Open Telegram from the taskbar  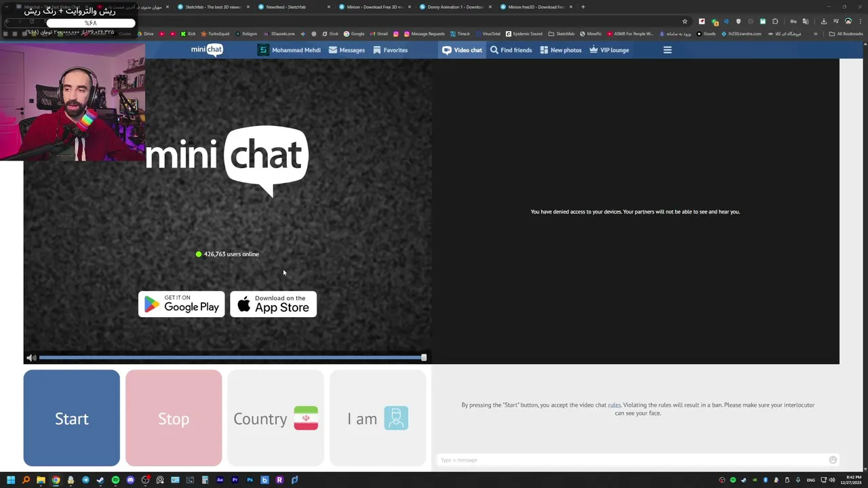pyautogui.click(x=85, y=480)
